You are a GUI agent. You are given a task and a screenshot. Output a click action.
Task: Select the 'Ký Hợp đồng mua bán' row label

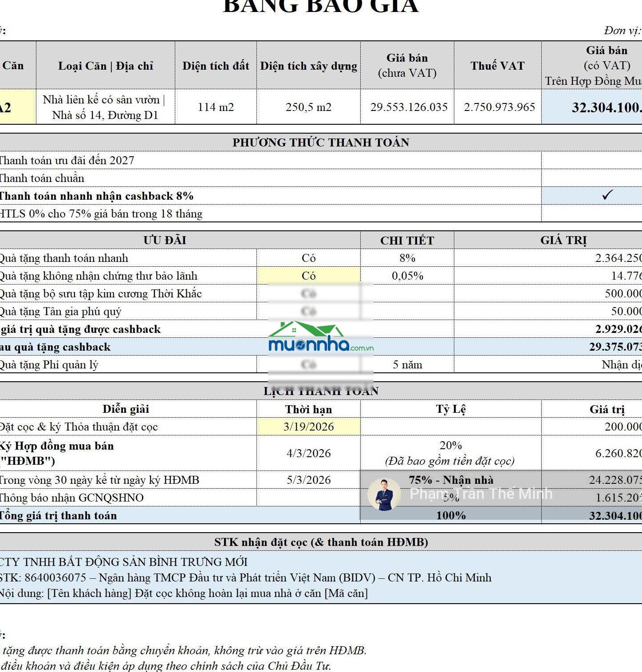pyautogui.click(x=57, y=453)
